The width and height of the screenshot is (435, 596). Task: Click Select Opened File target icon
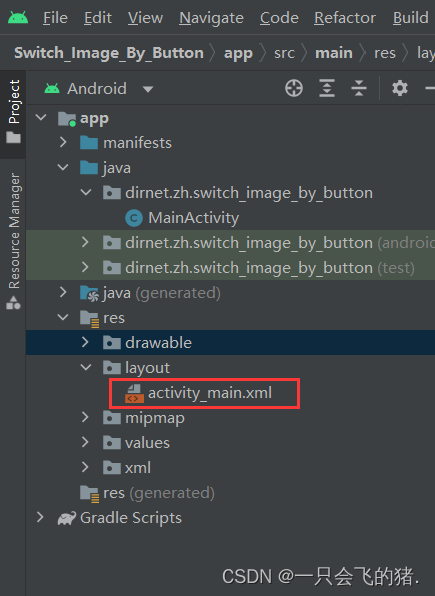click(x=294, y=88)
